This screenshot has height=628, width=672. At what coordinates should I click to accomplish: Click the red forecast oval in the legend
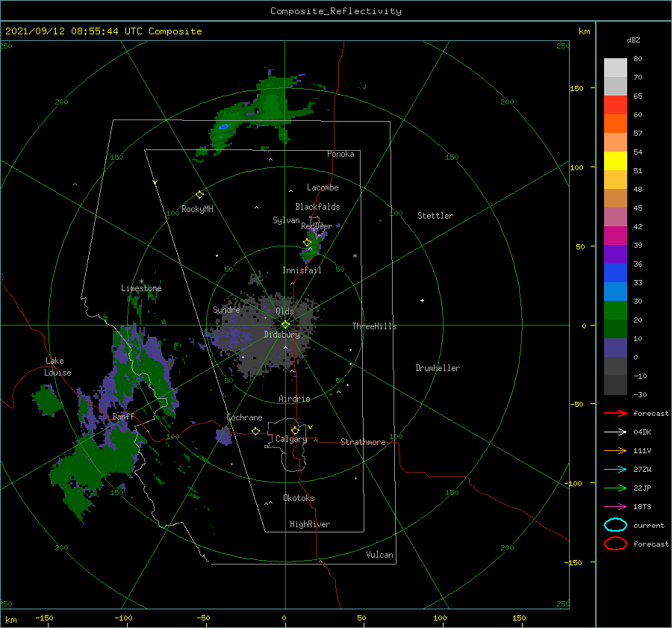coord(615,544)
